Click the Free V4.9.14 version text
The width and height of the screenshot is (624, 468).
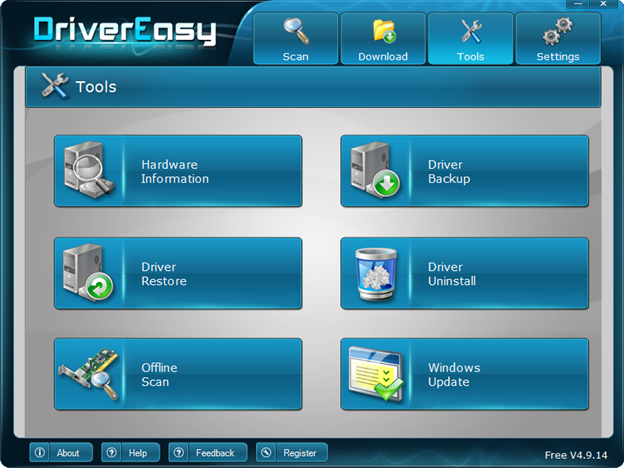pos(576,455)
